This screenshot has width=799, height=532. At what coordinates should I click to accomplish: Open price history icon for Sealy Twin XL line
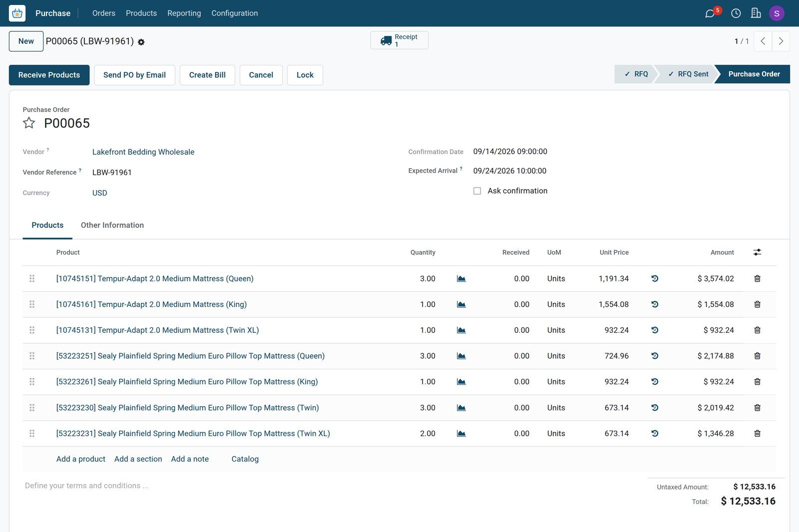coord(655,434)
